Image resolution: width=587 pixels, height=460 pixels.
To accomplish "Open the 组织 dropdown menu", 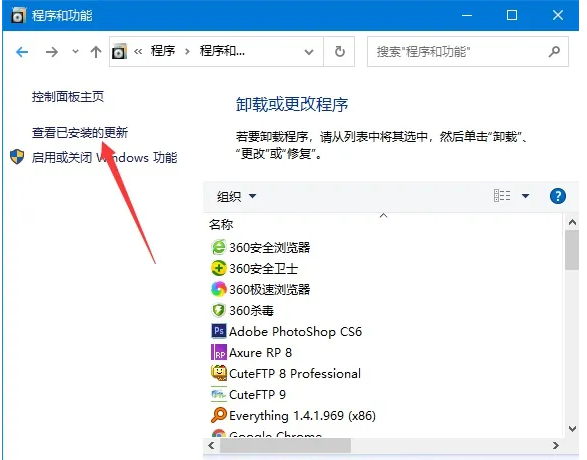I will 237,196.
